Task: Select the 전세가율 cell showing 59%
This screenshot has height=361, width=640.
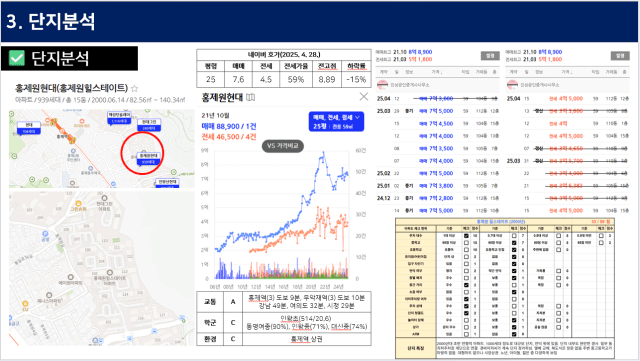Action: pos(296,80)
